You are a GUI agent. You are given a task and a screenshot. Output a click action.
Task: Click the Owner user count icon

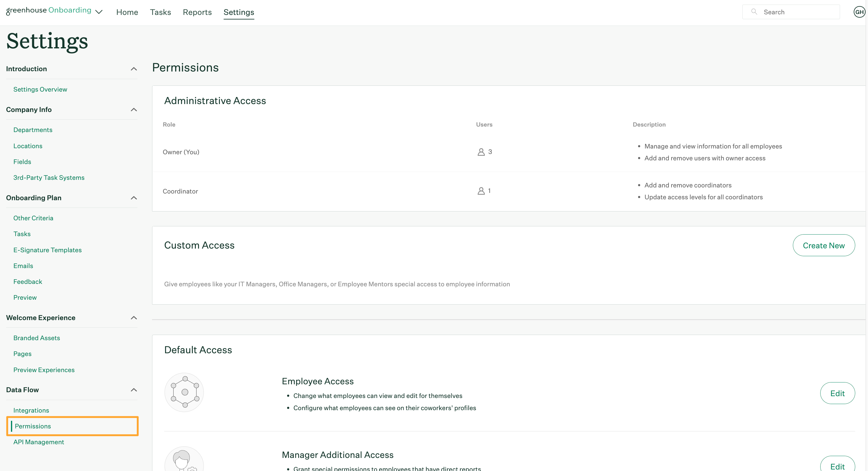[481, 152]
